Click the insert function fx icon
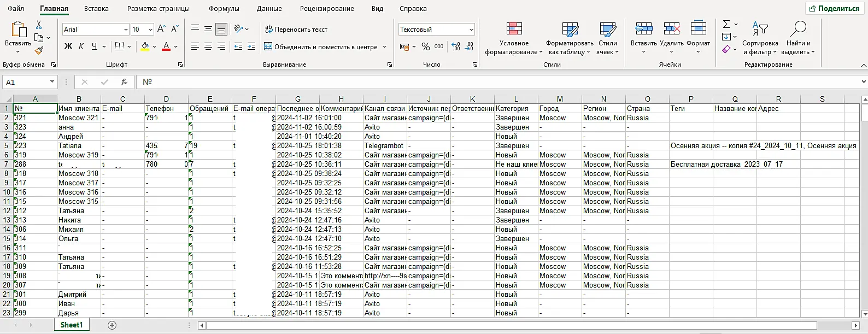The height and width of the screenshot is (334, 868). (x=124, y=82)
